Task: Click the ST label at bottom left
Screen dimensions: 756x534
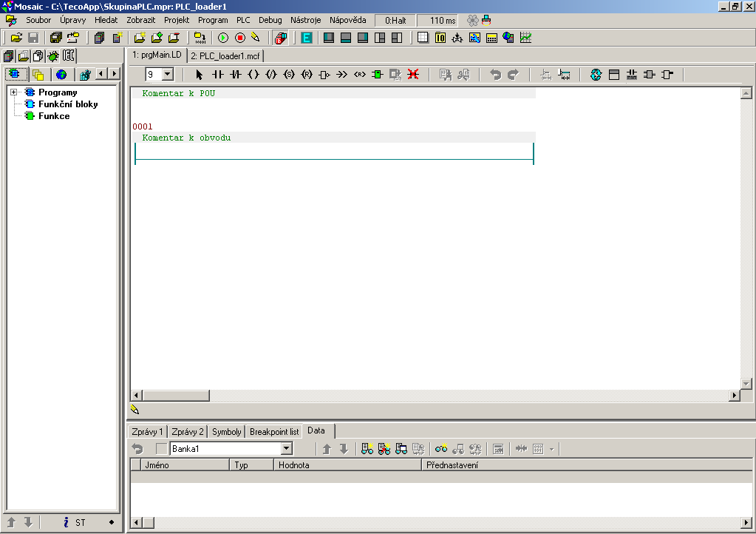Action: pos(81,522)
